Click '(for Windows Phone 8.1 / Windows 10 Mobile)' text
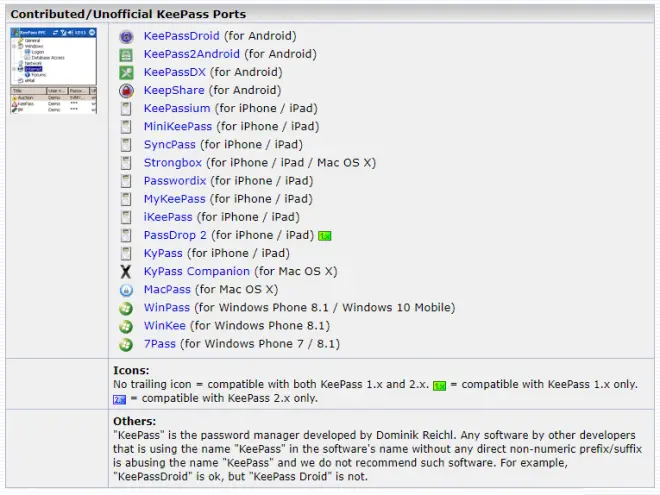The width and height of the screenshot is (660, 495). point(325,307)
